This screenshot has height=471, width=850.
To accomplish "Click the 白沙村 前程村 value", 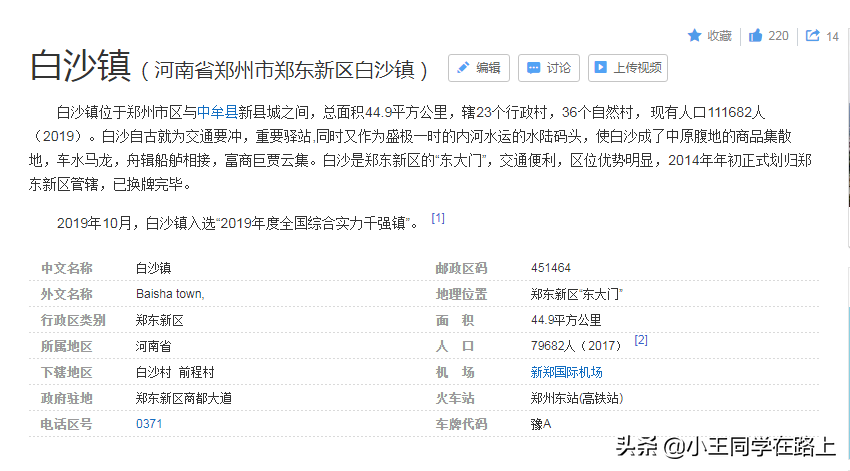I will tap(175, 372).
